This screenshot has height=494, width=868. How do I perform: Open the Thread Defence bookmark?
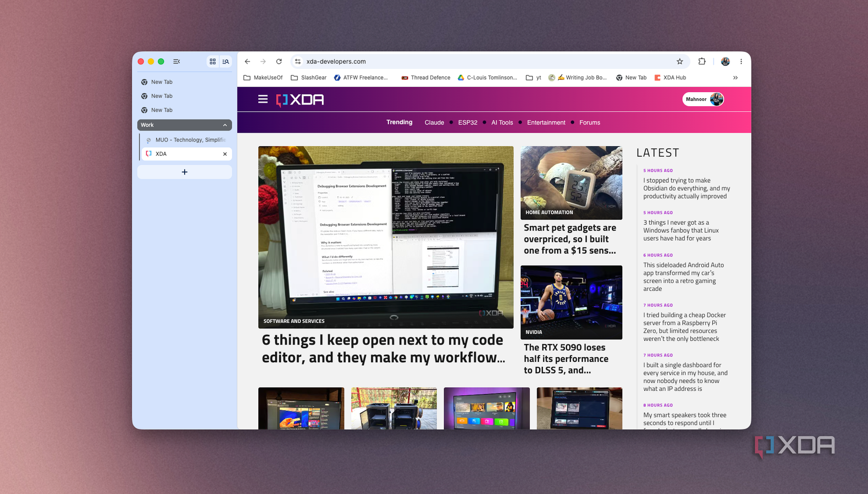426,78
